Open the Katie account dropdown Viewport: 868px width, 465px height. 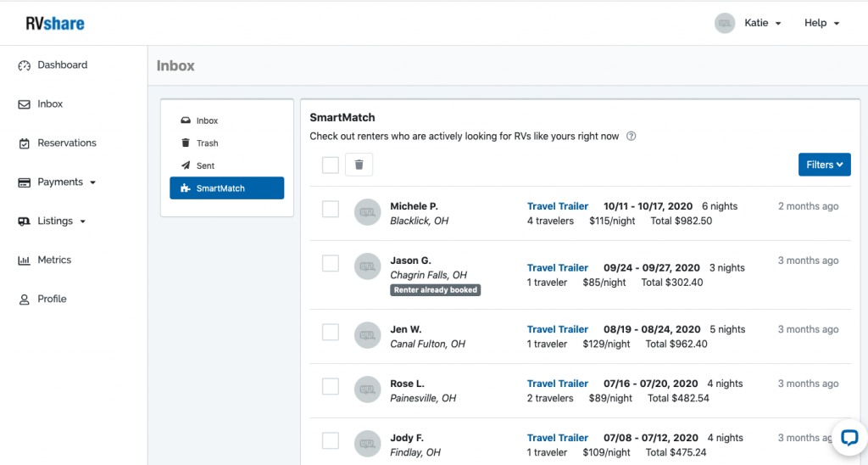(762, 23)
